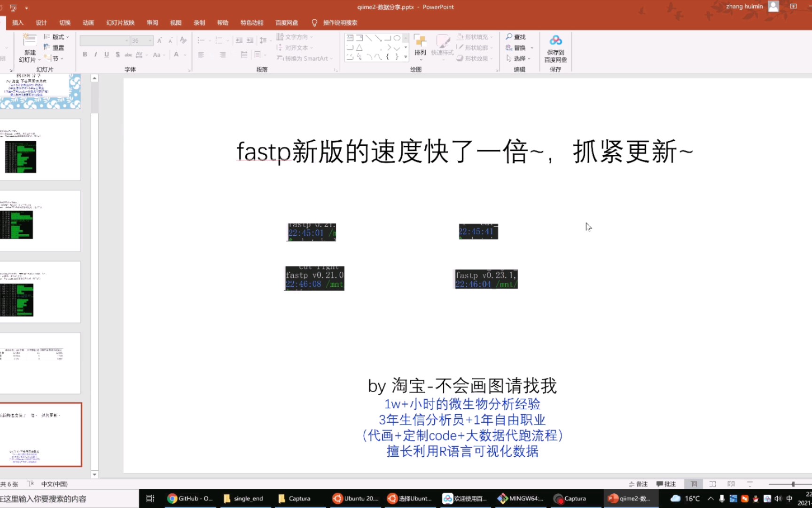
Task: Toggle Bold formatting
Action: pos(85,55)
